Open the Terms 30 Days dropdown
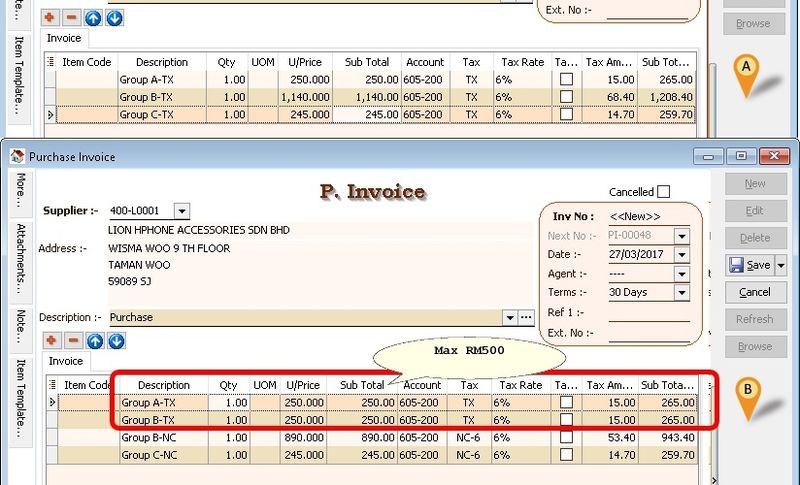 point(682,292)
